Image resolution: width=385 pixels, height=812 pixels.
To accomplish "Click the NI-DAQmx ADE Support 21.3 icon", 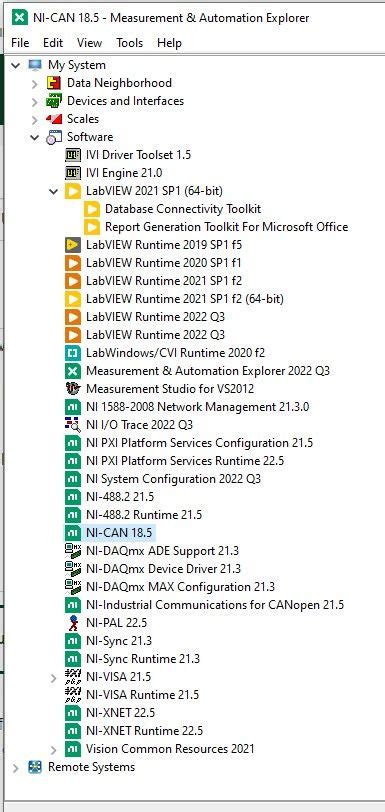I will click(x=73, y=551).
